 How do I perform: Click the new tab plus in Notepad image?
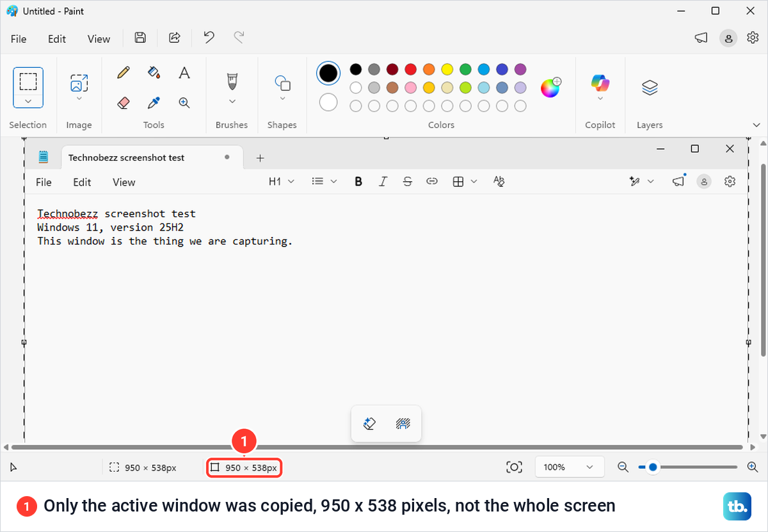(260, 158)
